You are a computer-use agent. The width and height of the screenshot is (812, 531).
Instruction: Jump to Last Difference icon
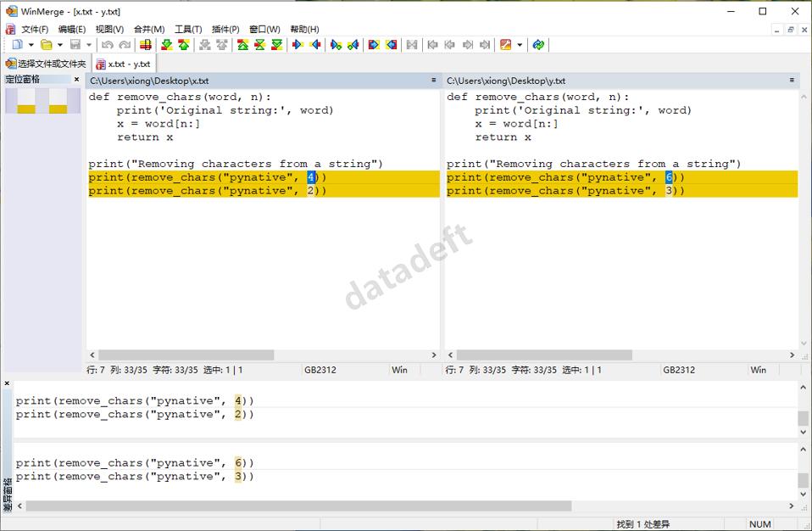point(277,45)
